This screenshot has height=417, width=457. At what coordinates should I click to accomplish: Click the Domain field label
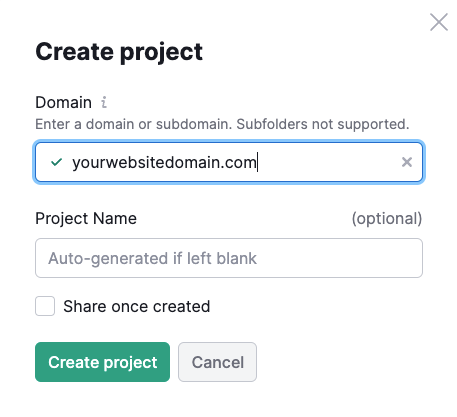coord(63,102)
